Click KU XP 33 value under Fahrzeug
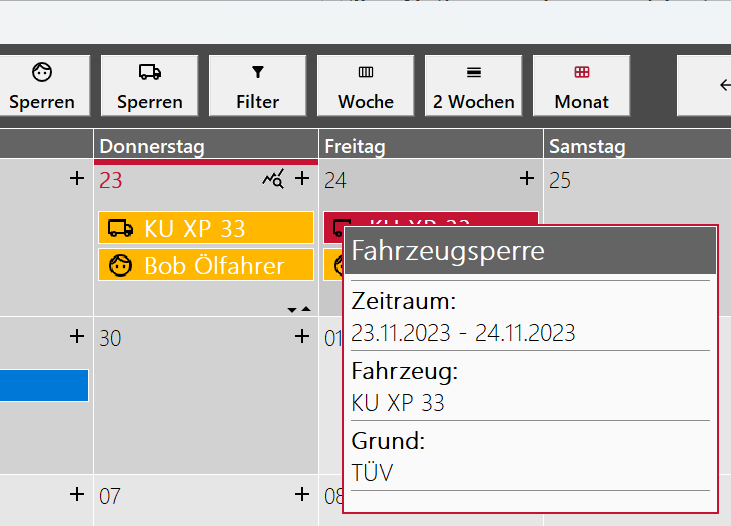This screenshot has width=731, height=526. point(398,403)
